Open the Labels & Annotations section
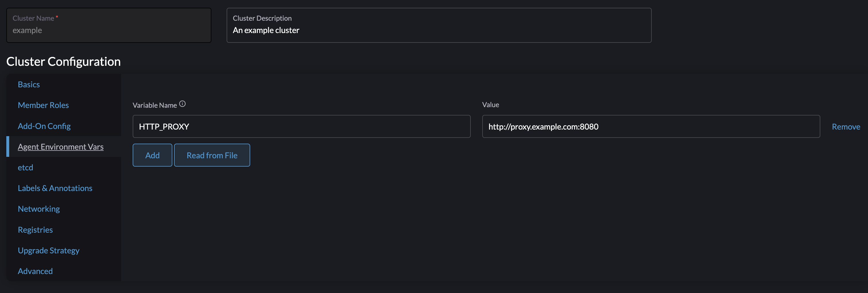 [55, 188]
